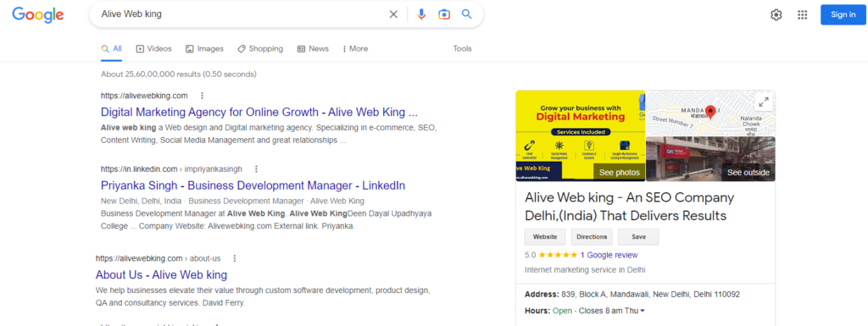Image resolution: width=868 pixels, height=326 pixels.
Task: Open About Us - Alive Web king result
Action: point(161,274)
